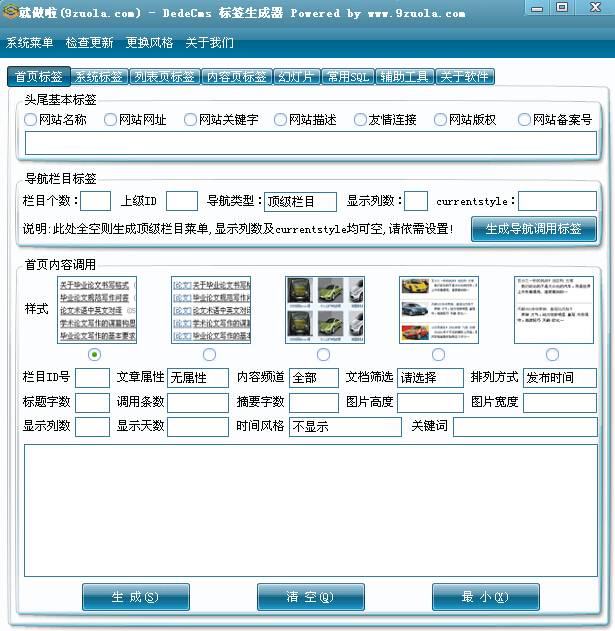The height and width of the screenshot is (631, 615).
Task: Click the app logo icon in title bar
Action: 10,12
